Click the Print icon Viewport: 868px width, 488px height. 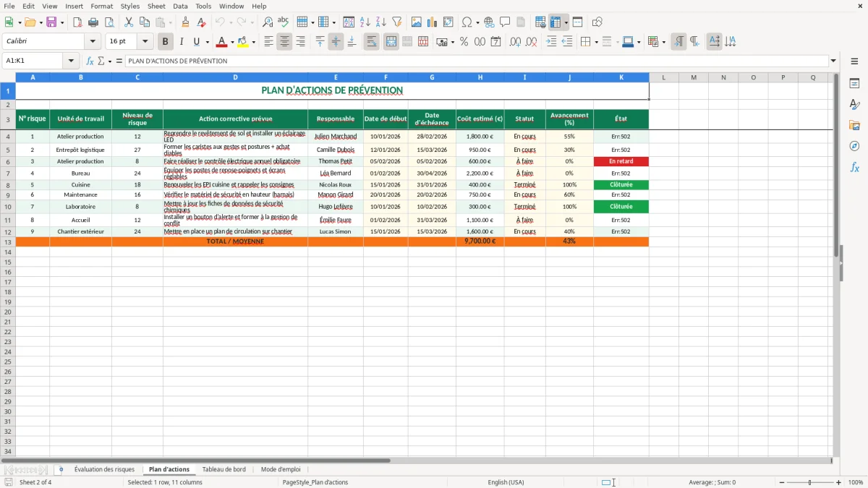93,22
